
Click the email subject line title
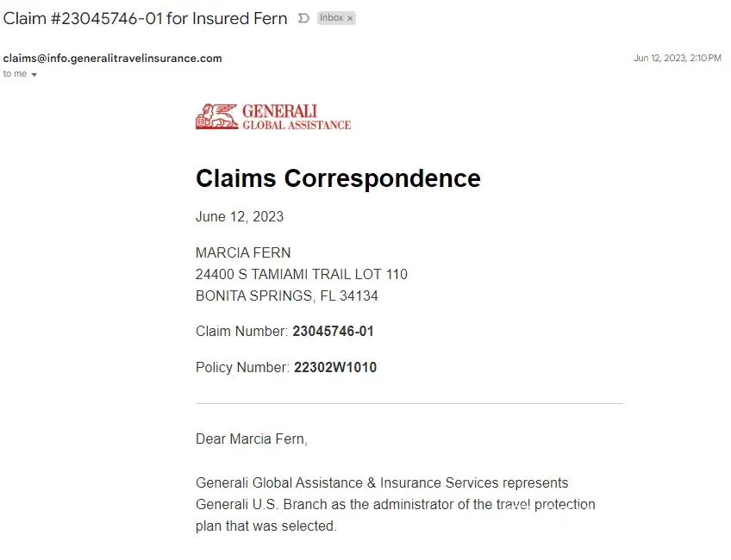pyautogui.click(x=145, y=18)
